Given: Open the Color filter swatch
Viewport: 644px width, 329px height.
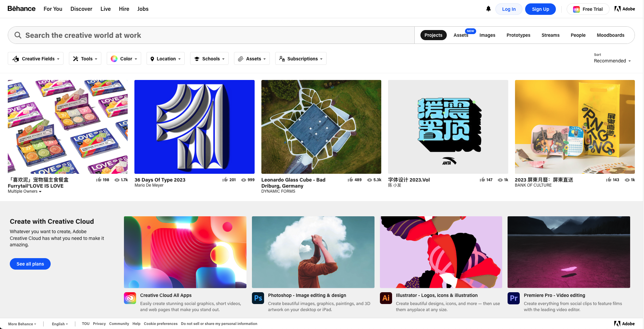Looking at the screenshot, I should click(x=124, y=58).
